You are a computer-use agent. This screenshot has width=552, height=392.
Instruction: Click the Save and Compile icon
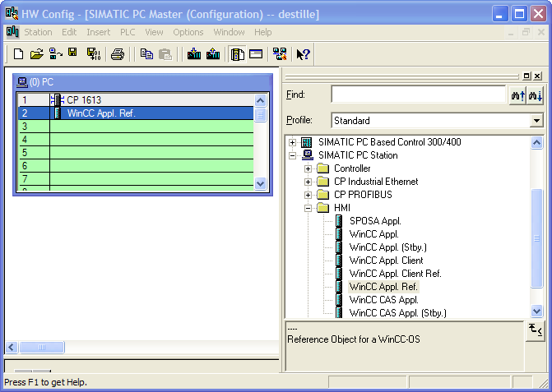tap(94, 54)
